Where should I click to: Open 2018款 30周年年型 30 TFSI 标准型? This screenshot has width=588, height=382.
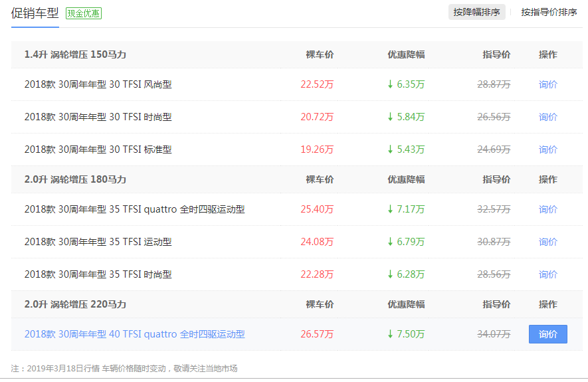click(98, 149)
